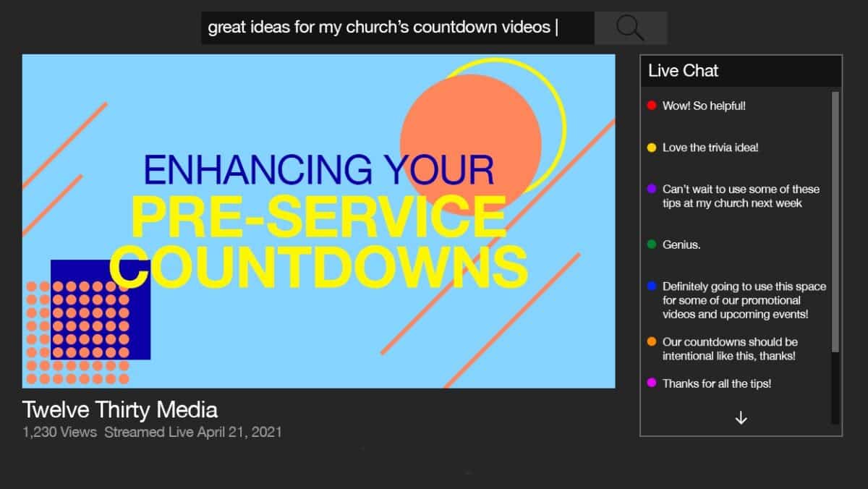Select the 'Genius.' chat message
This screenshot has height=489, width=868.
(681, 244)
